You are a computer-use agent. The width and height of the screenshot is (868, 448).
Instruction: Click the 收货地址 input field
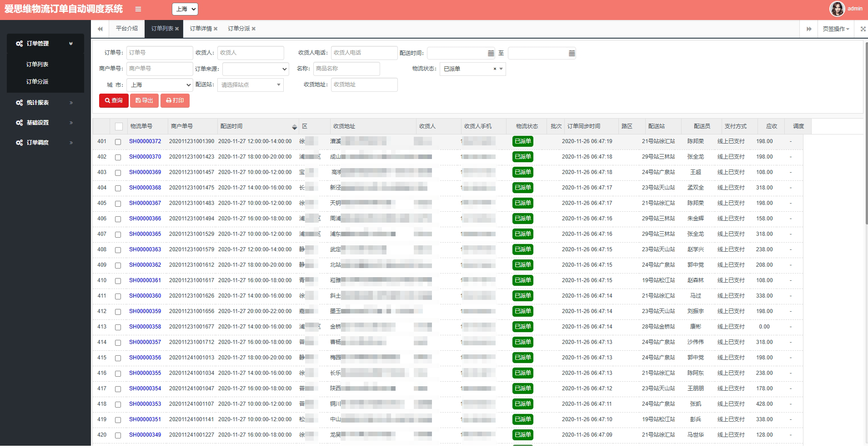click(x=364, y=85)
